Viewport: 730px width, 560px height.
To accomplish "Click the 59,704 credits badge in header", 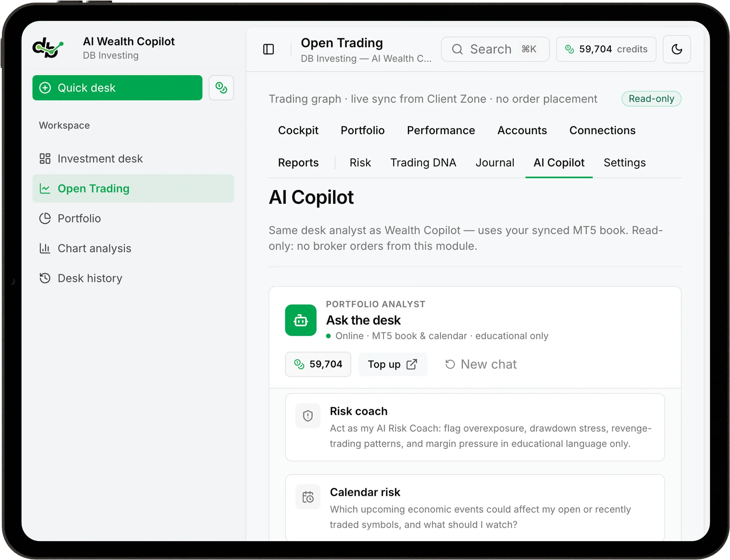I will 606,49.
